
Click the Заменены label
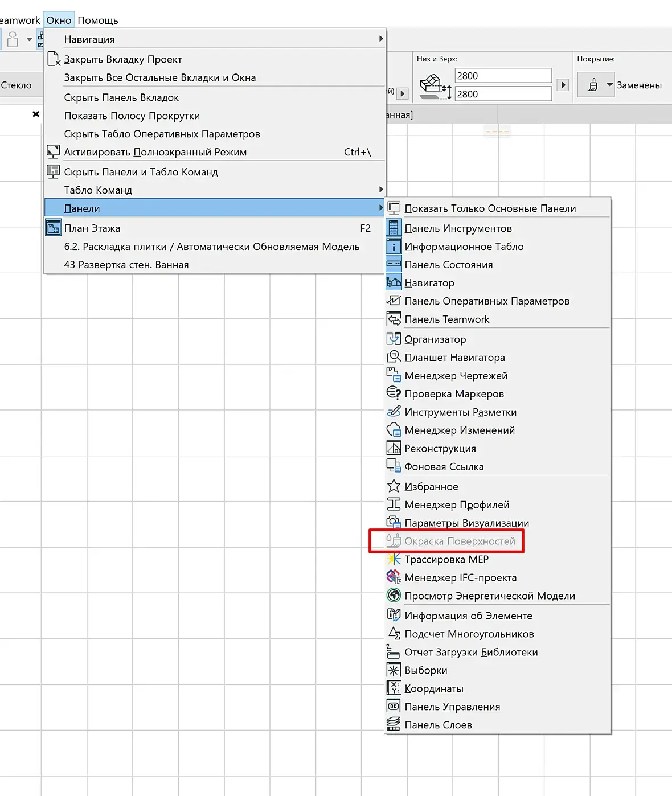click(x=639, y=85)
